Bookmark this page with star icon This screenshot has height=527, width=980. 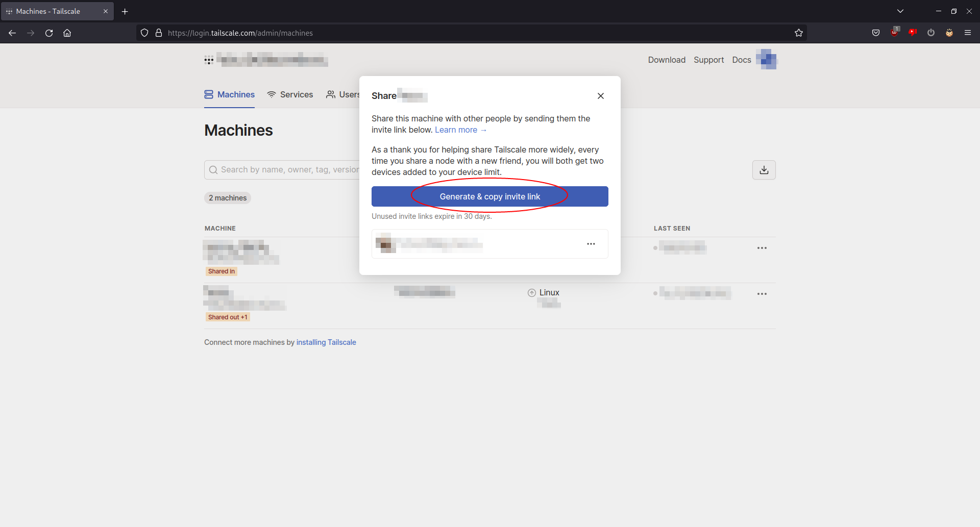click(x=799, y=33)
